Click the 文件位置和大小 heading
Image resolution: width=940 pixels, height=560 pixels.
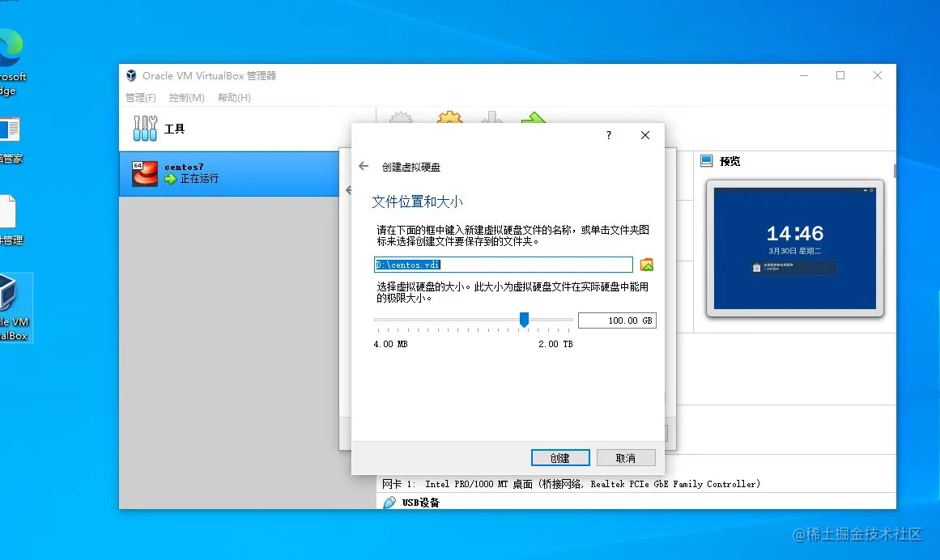pos(417,202)
